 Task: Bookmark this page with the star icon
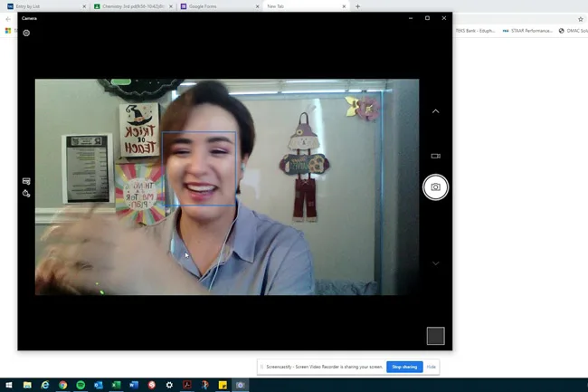[x=581, y=19]
